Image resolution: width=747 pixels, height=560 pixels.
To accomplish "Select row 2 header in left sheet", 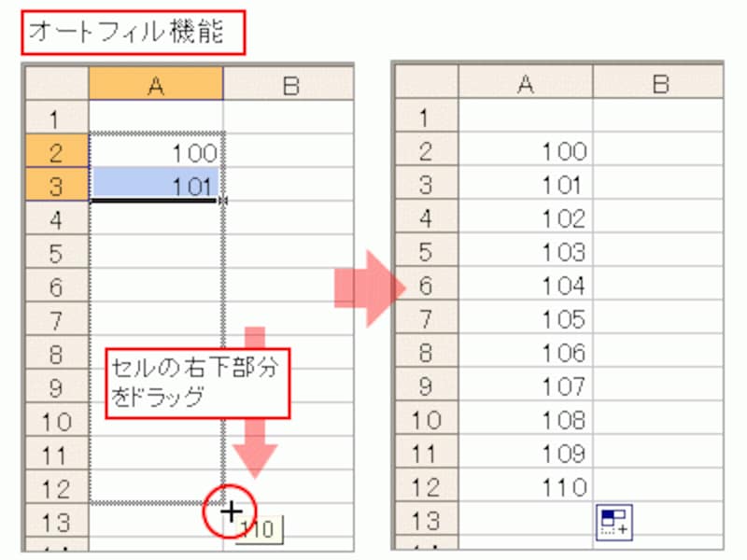I will (57, 151).
